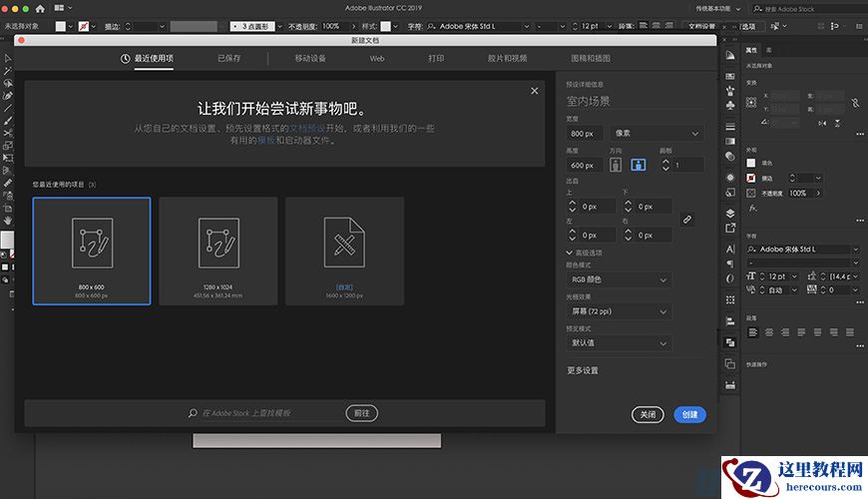Choose portrait orientation icon
Image resolution: width=868 pixels, height=499 pixels.
point(616,165)
